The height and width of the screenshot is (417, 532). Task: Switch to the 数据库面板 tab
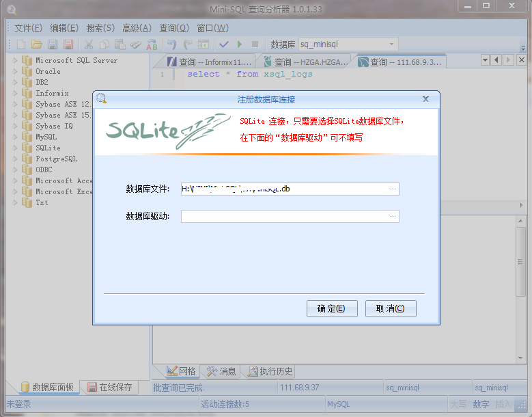click(x=48, y=387)
